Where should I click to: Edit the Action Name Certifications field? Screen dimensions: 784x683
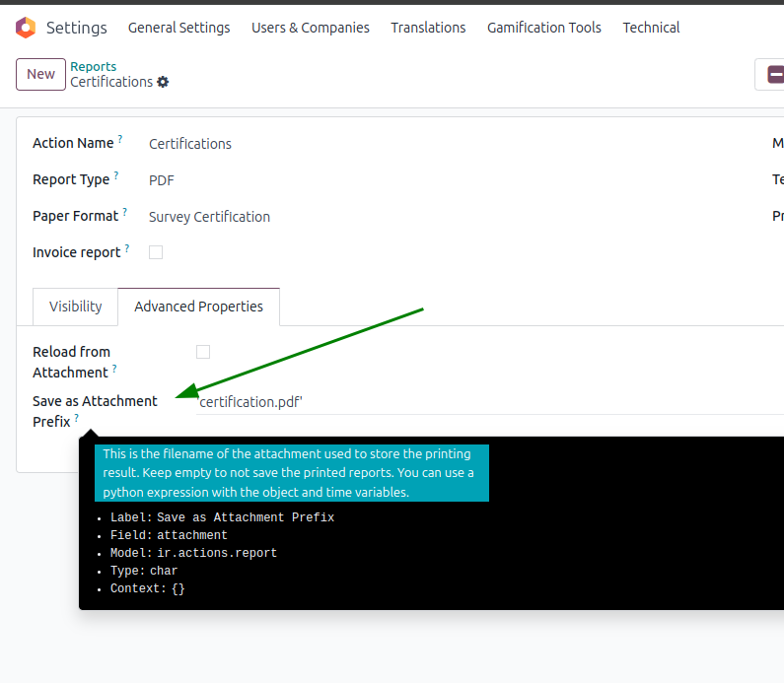coord(190,144)
